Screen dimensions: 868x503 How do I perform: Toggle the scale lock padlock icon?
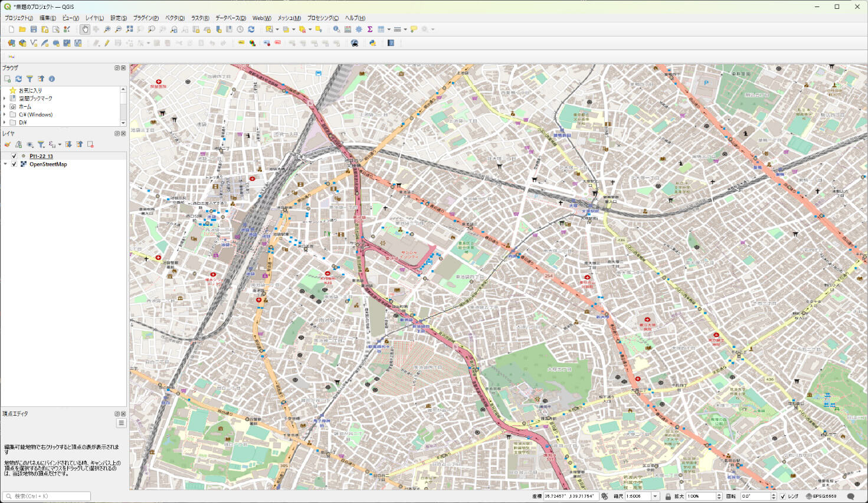[x=668, y=497]
